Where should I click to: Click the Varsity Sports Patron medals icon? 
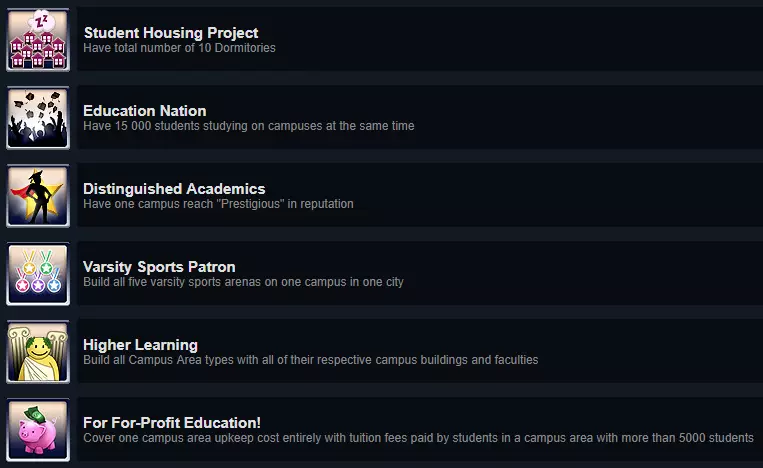(x=38, y=274)
